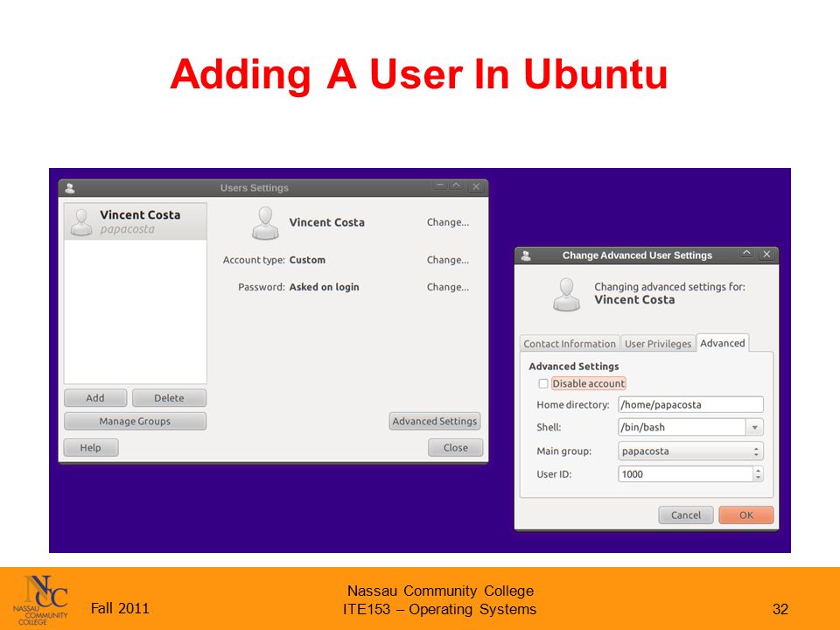
Task: Click the large avatar beside Vincent Costa name
Action: click(x=265, y=223)
